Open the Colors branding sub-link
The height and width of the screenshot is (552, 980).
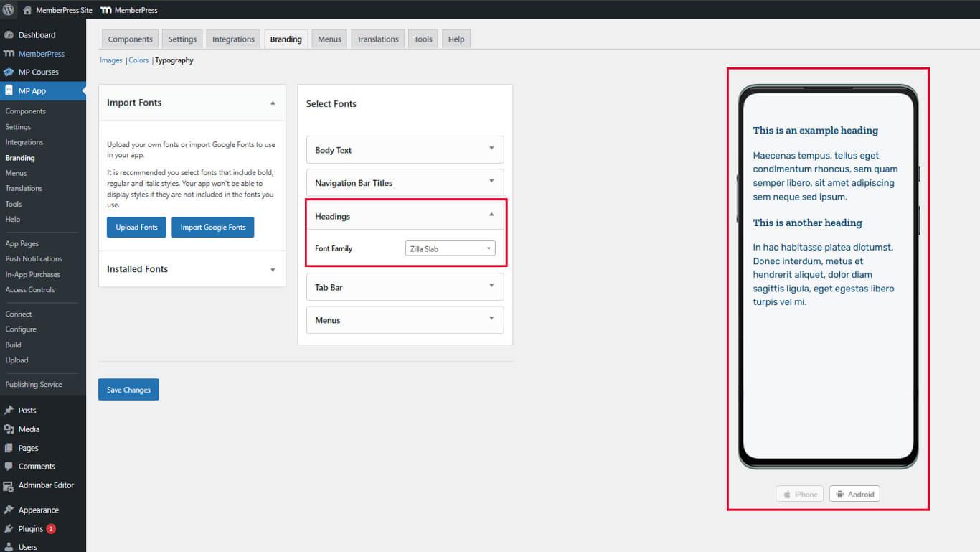138,60
